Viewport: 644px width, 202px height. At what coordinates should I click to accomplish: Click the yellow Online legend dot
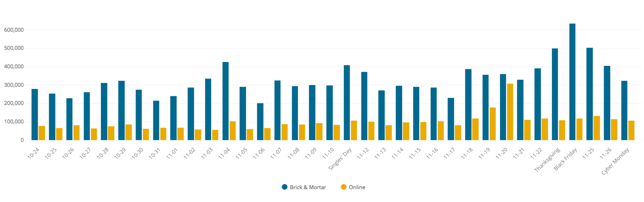coord(343,187)
